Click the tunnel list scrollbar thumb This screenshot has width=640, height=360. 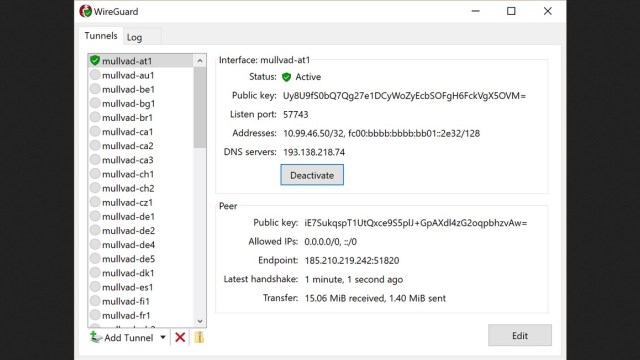point(200,108)
